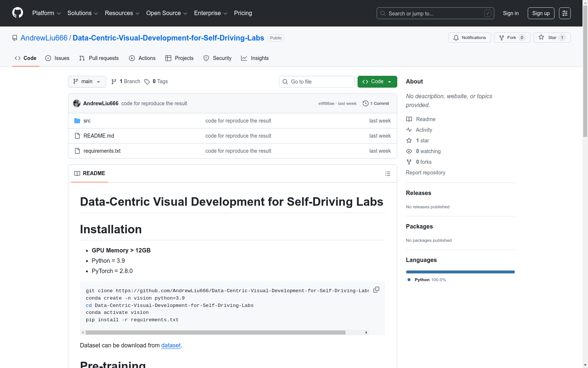Open the dataset download link
Viewport: 588px width, 368px height.
171,345
